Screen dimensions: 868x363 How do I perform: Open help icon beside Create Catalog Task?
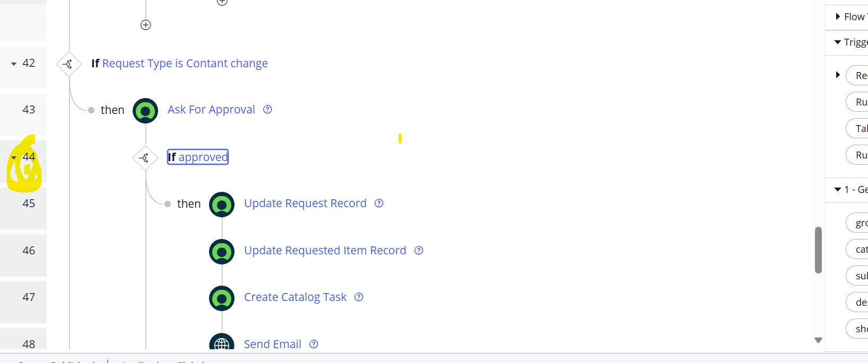[359, 297]
